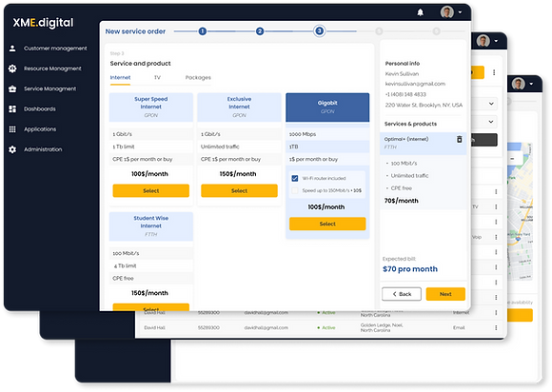Expand the second chevron dropdown in background window
552x392 pixels.
tap(491, 122)
